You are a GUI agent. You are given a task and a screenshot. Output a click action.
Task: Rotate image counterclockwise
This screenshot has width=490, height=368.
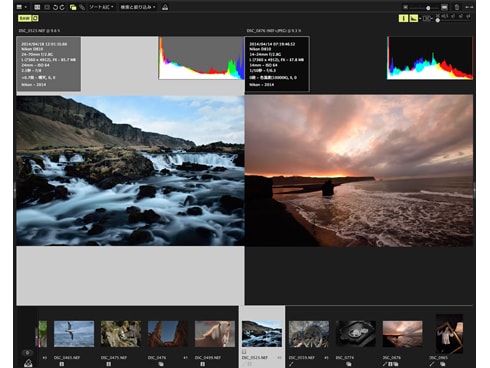tap(55, 7)
